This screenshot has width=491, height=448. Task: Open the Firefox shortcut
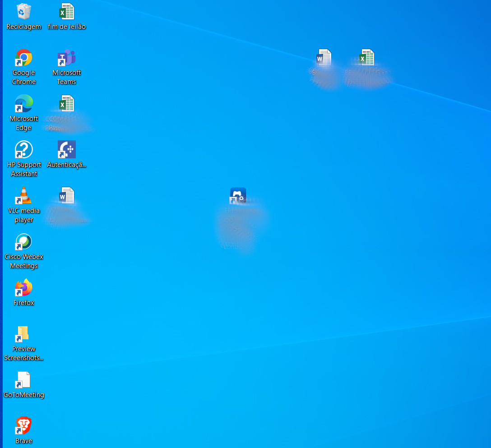[x=24, y=288]
